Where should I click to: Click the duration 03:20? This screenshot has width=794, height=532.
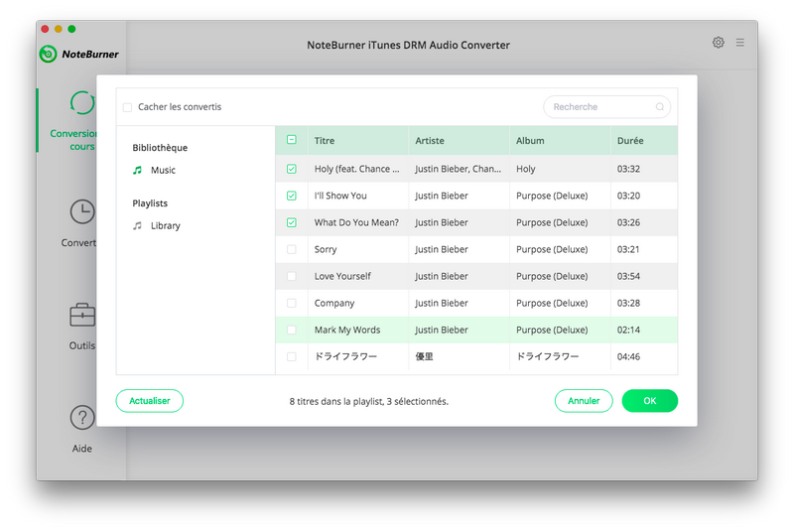point(628,196)
